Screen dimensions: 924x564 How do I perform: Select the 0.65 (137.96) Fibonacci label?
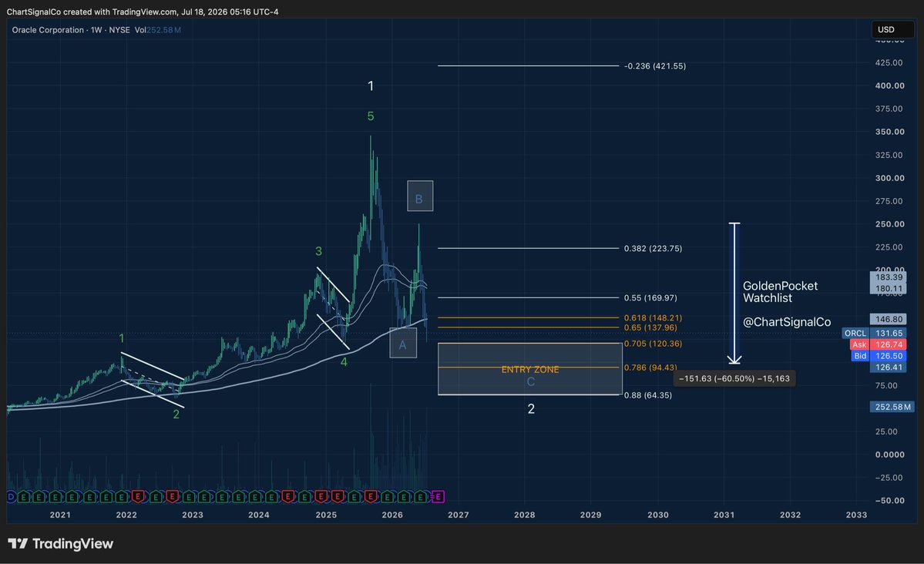(650, 327)
